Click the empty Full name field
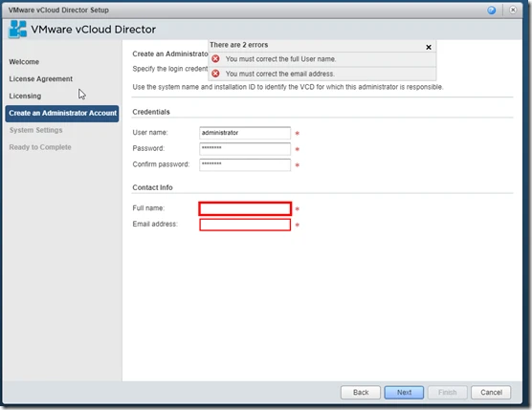Viewport: 532px width, 410px height. tap(245, 208)
